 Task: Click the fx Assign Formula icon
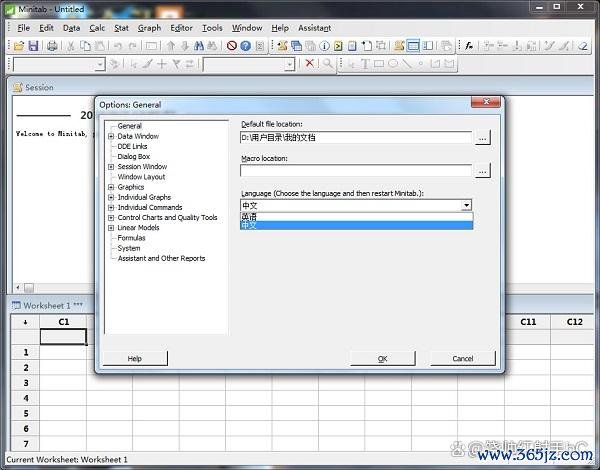tap(469, 46)
